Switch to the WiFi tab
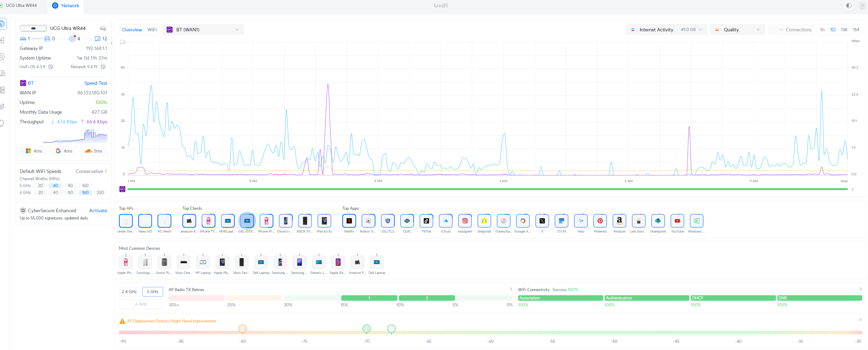The image size is (868, 350). (x=152, y=30)
